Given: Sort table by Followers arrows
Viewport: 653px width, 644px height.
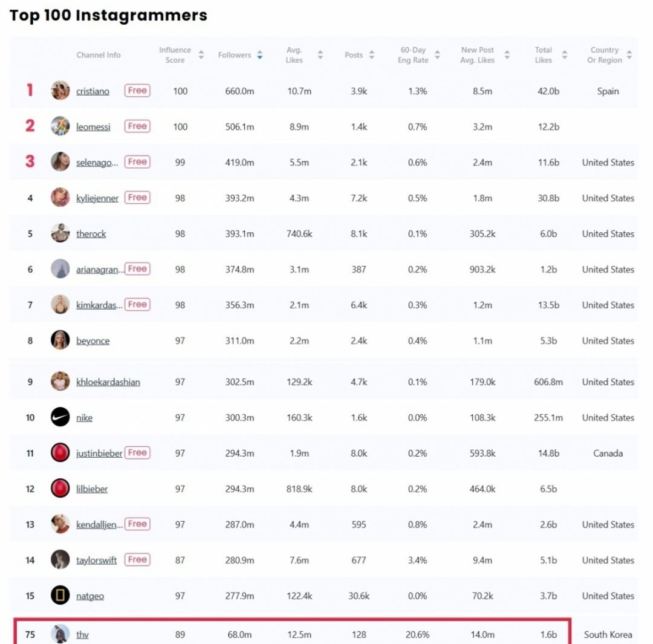Looking at the screenshot, I should tap(260, 54).
